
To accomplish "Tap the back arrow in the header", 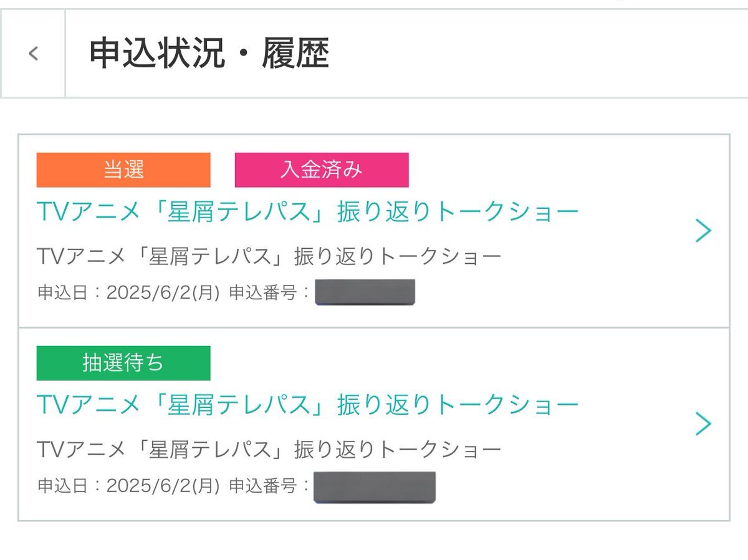I will [34, 54].
